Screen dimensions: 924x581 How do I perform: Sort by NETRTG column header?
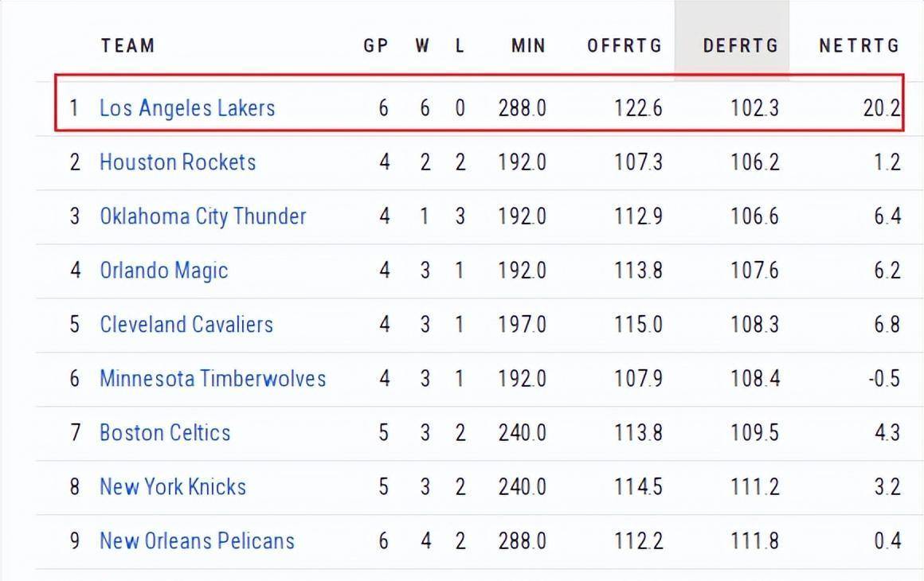point(859,45)
